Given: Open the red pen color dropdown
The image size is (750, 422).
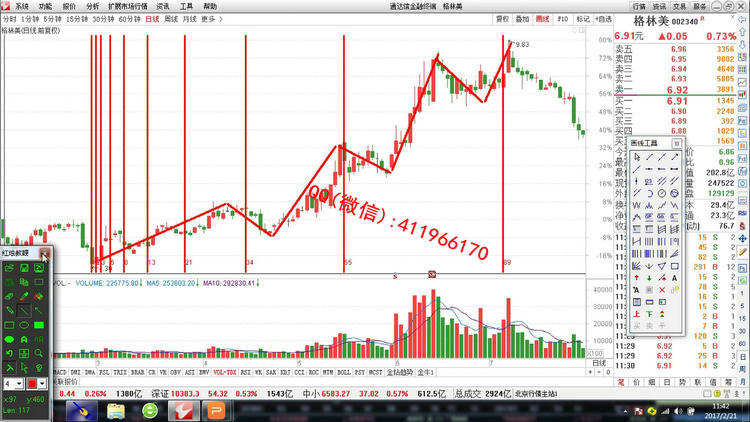Looking at the screenshot, I should [44, 384].
